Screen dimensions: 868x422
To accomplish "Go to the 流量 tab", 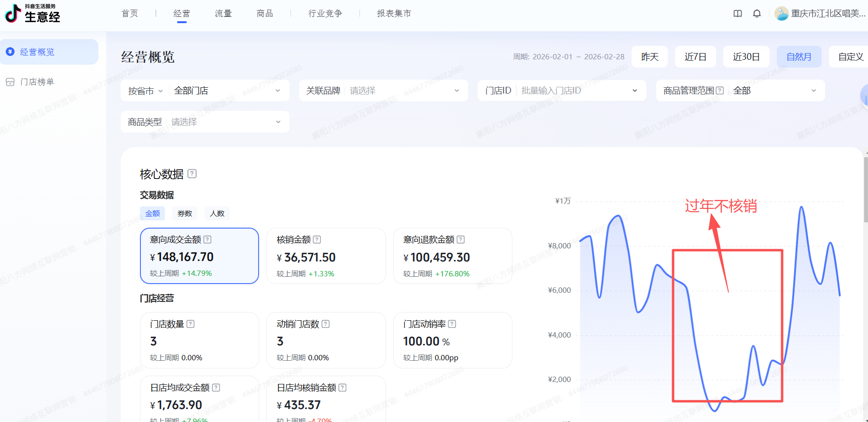I will 223,14.
